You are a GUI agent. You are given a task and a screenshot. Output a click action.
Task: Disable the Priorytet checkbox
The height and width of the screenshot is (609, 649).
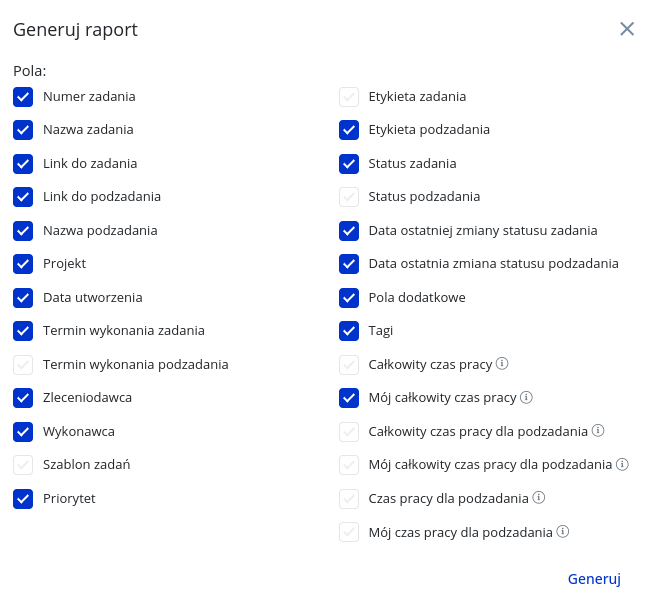pyautogui.click(x=23, y=499)
